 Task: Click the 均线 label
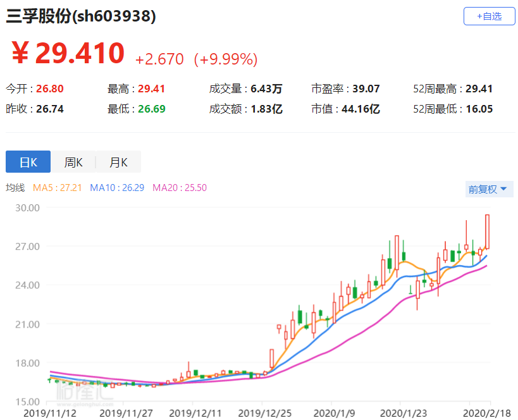[x=15, y=188]
